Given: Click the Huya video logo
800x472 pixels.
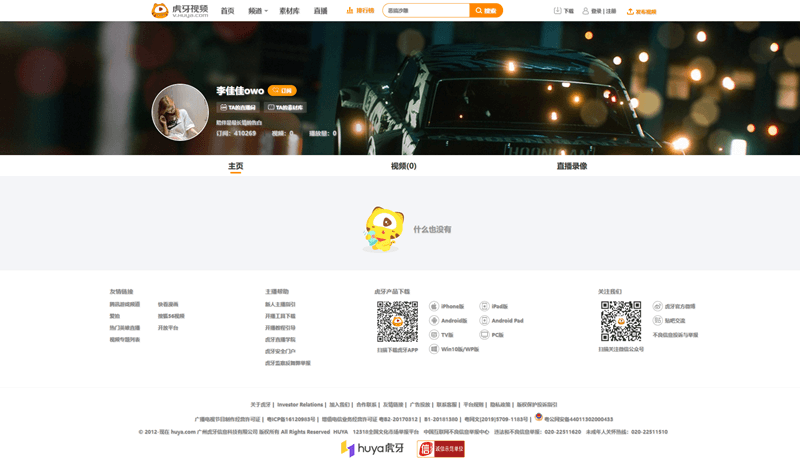Looking at the screenshot, I should (180, 10).
